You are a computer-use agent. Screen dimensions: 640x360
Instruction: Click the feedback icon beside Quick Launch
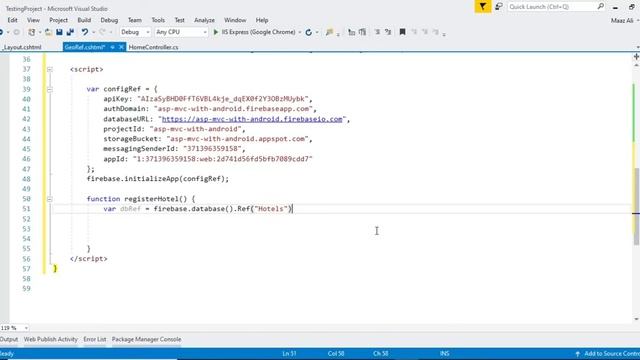[499, 7]
